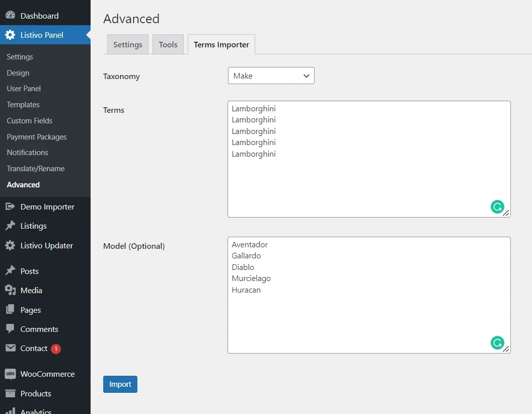Open Listivo Panel menu item

45,35
